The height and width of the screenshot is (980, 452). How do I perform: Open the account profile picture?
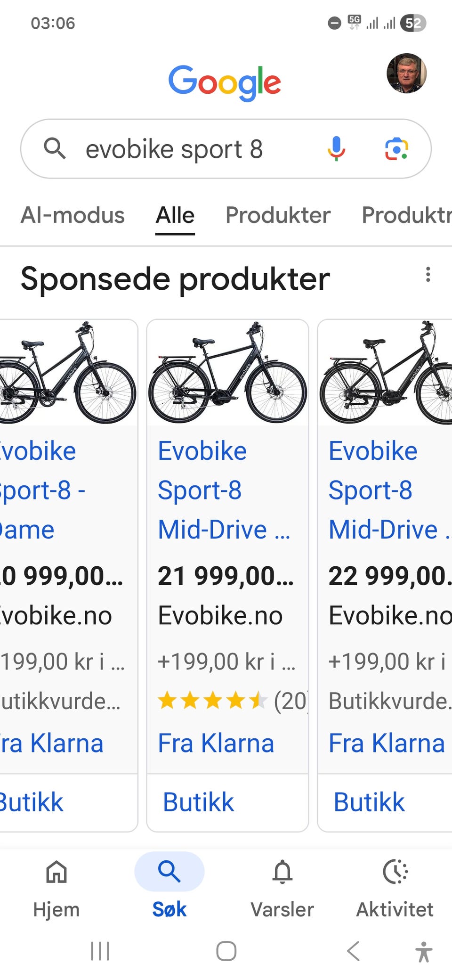point(406,73)
